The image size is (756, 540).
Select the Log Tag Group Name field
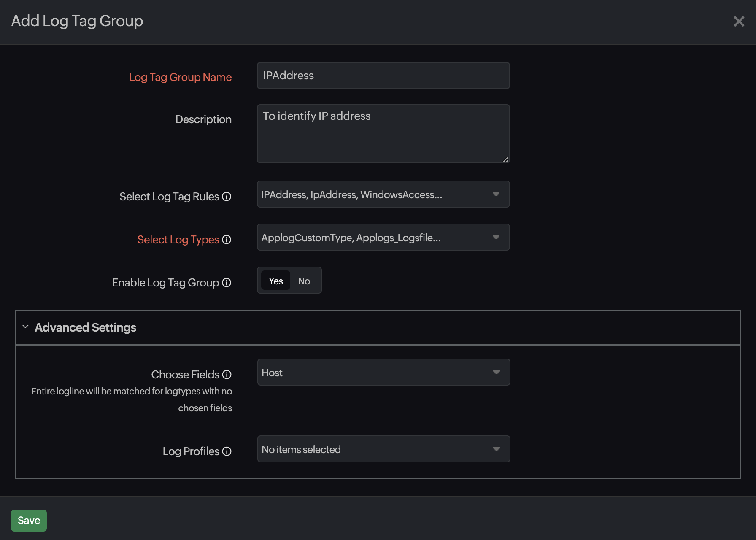click(383, 76)
